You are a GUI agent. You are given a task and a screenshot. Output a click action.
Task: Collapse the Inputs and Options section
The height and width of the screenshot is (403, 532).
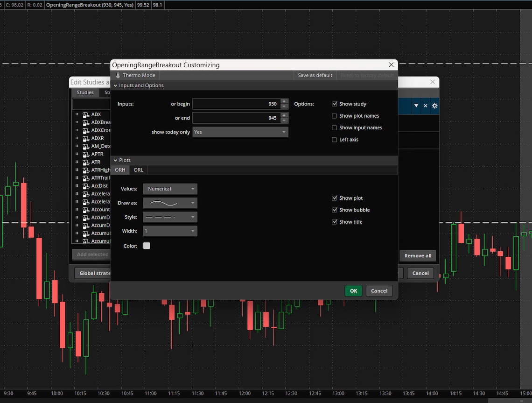click(115, 85)
